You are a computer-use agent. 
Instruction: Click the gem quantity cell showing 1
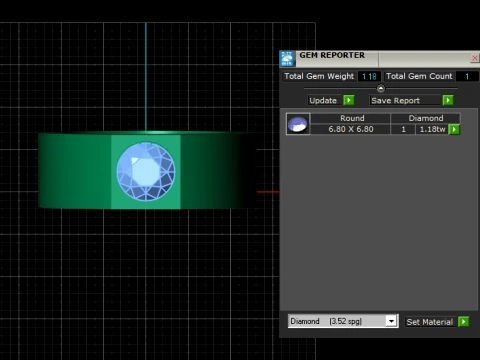point(403,129)
